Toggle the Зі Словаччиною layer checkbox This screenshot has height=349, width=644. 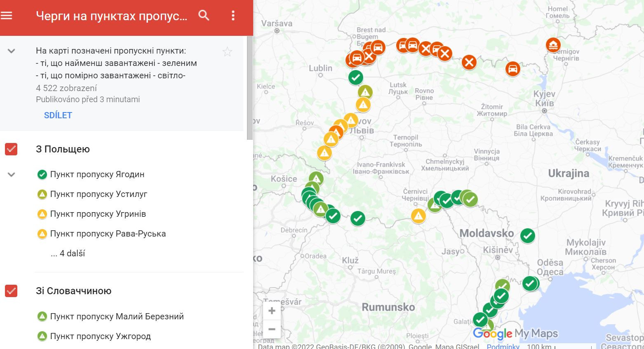[x=11, y=291]
